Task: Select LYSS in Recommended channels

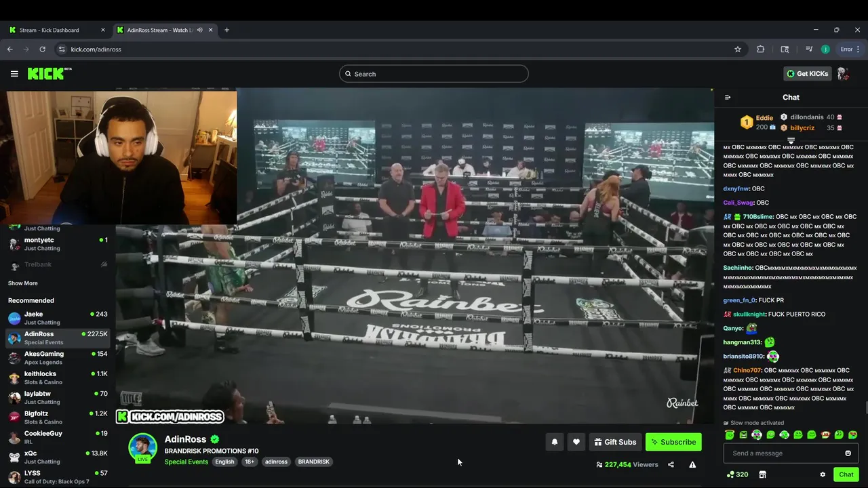Action: pos(58,477)
